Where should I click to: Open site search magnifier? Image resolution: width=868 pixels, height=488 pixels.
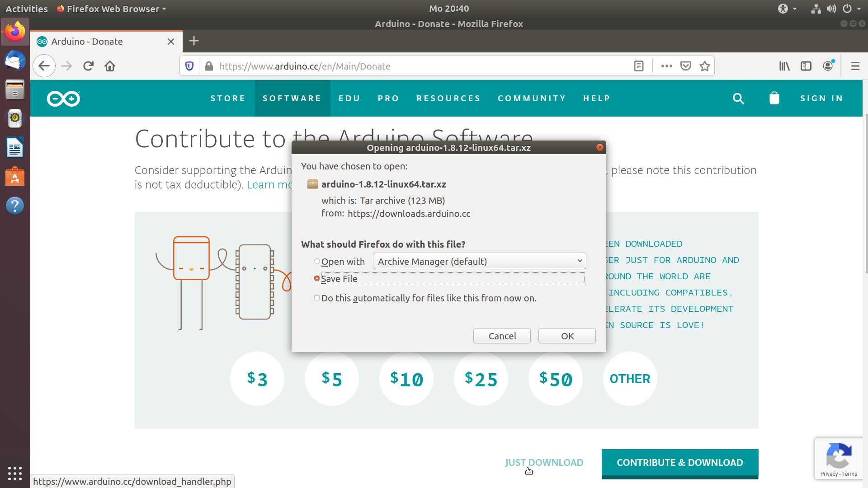(738, 99)
